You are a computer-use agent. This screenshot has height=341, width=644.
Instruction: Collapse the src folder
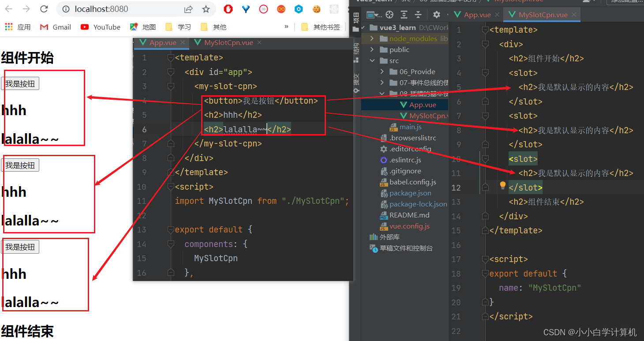[x=372, y=60]
